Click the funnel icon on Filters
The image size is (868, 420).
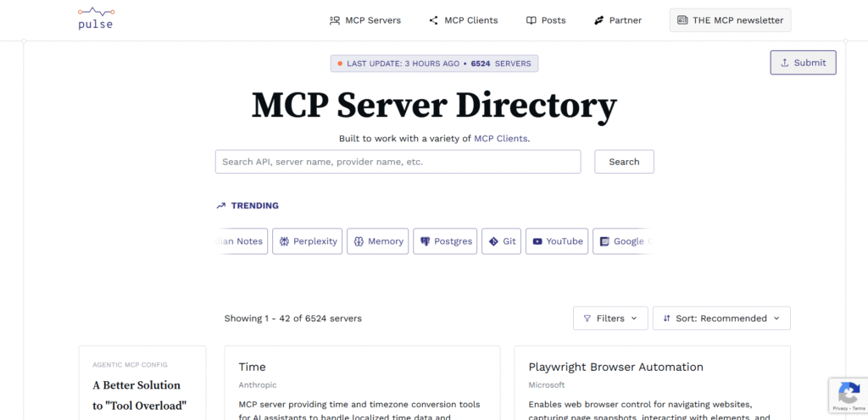(x=587, y=318)
